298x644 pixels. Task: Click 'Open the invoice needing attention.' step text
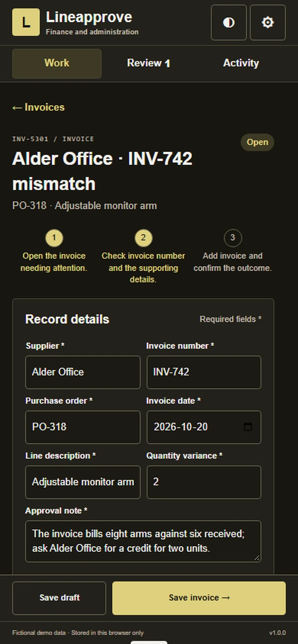pyautogui.click(x=54, y=262)
